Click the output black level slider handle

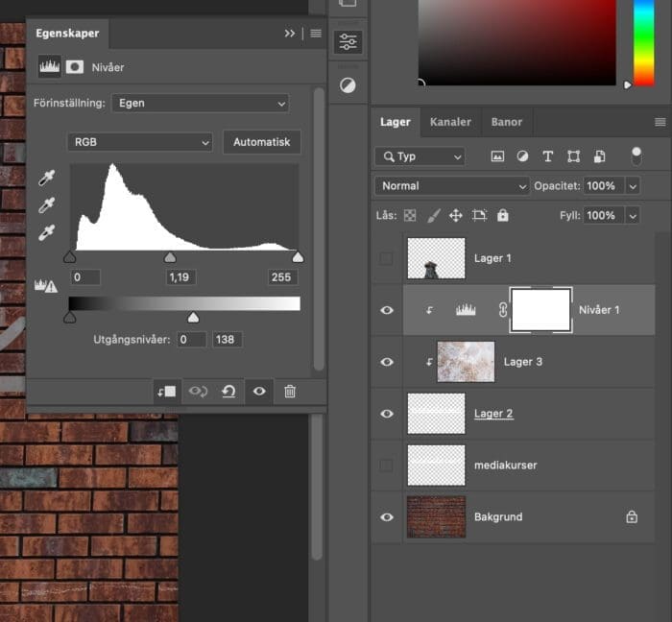(69, 317)
